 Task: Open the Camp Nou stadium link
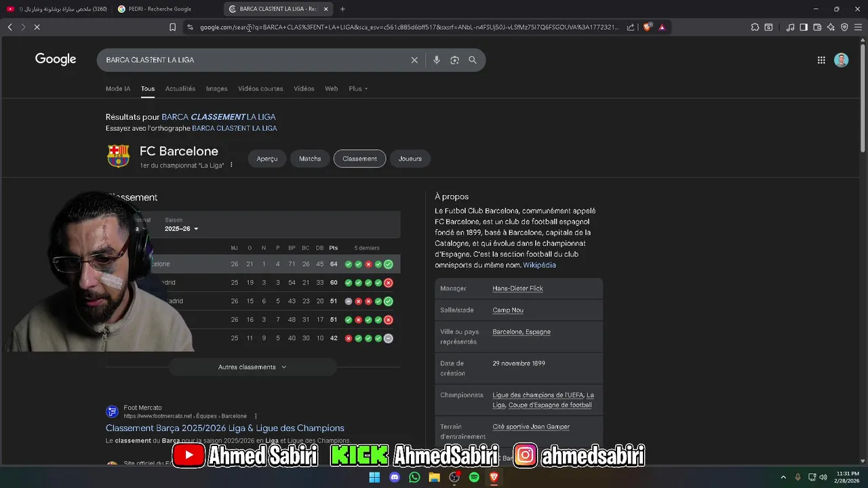(x=508, y=310)
